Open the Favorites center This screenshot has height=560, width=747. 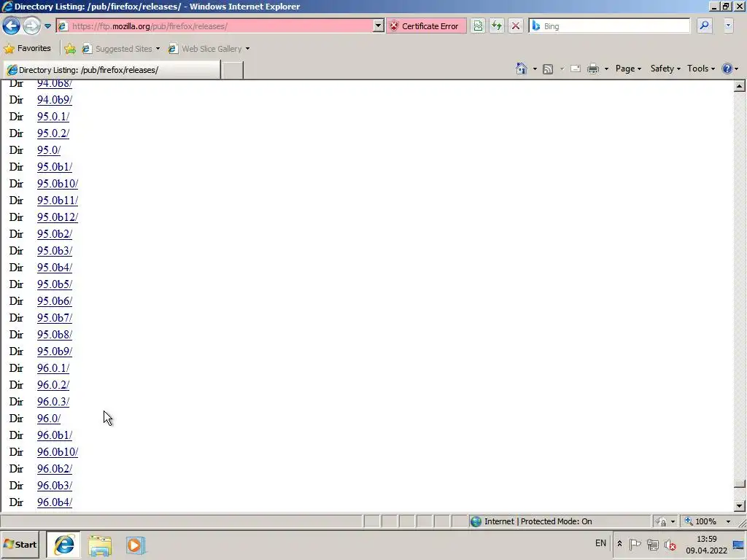point(27,49)
